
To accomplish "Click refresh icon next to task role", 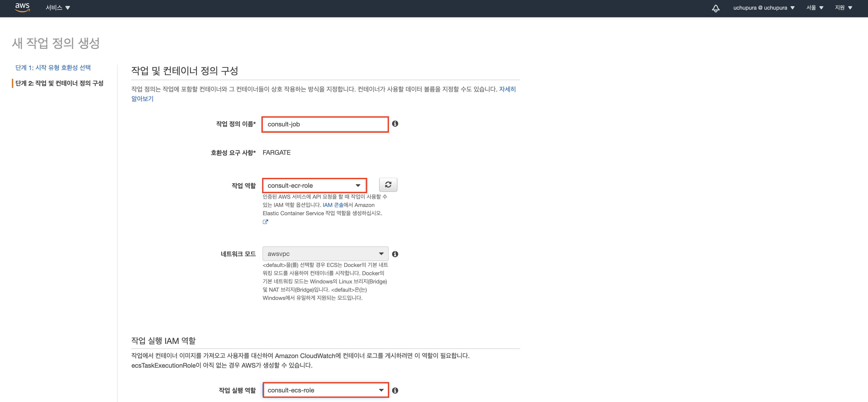I will pyautogui.click(x=388, y=185).
